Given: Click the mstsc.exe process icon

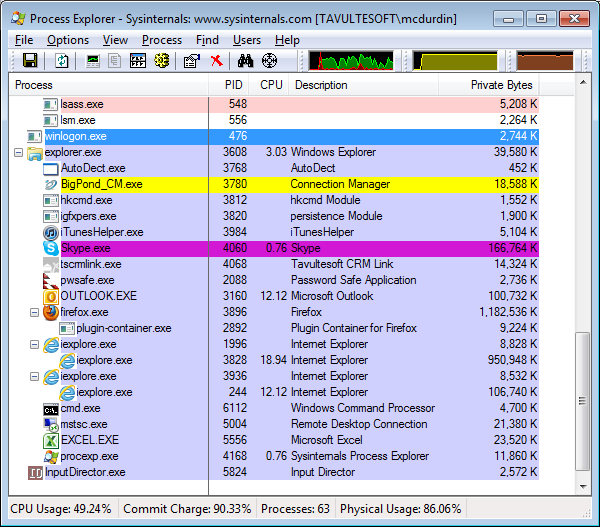Looking at the screenshot, I should pyautogui.click(x=51, y=424).
